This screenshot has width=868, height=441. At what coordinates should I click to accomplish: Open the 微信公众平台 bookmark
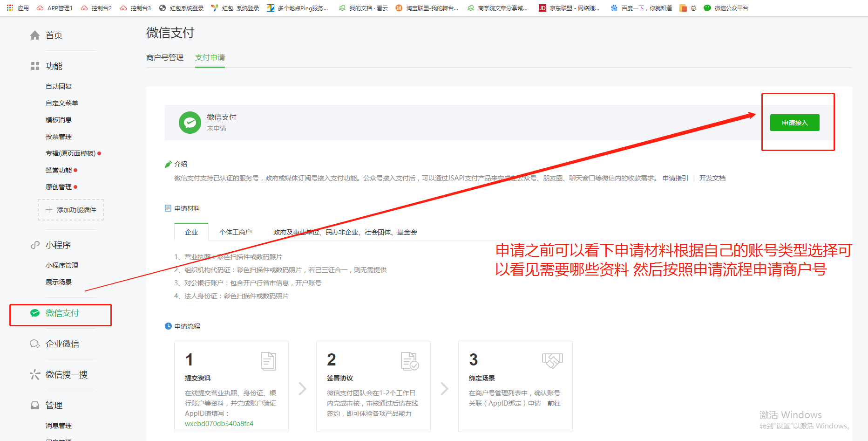pyautogui.click(x=726, y=8)
